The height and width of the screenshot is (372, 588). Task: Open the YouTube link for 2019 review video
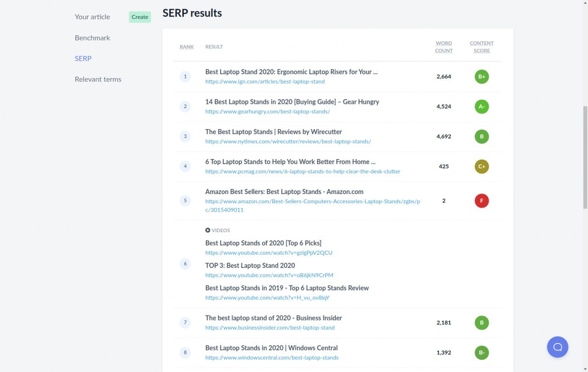[267, 298]
